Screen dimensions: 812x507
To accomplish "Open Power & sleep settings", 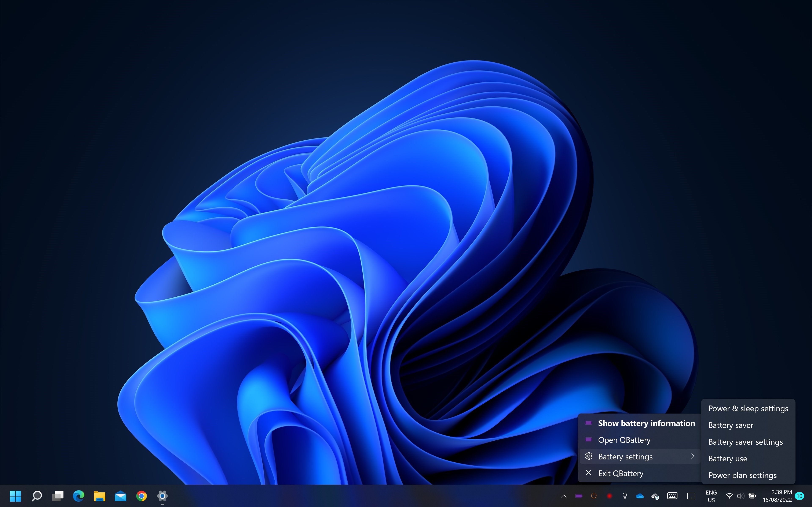I will tap(748, 408).
